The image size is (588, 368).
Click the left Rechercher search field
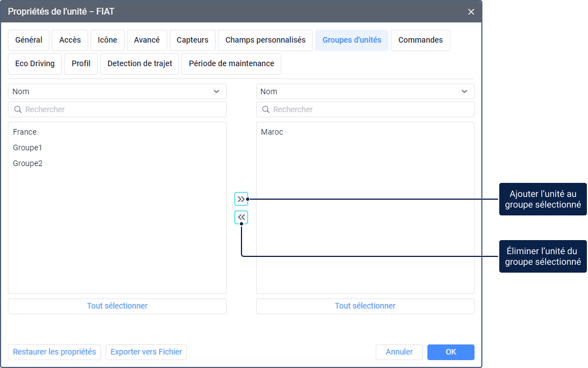point(124,109)
